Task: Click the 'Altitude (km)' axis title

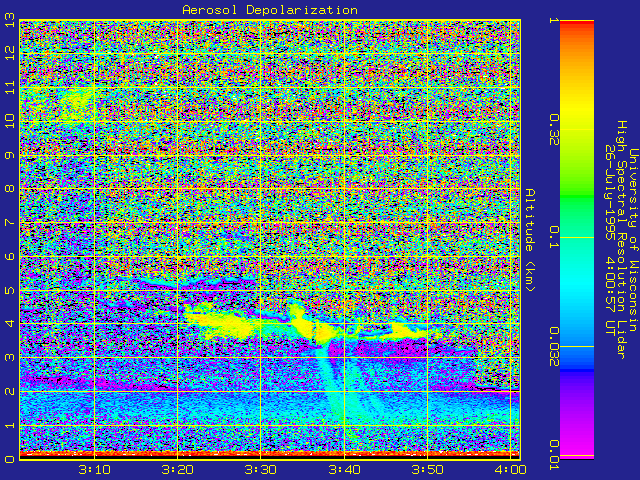Action: click(x=529, y=240)
